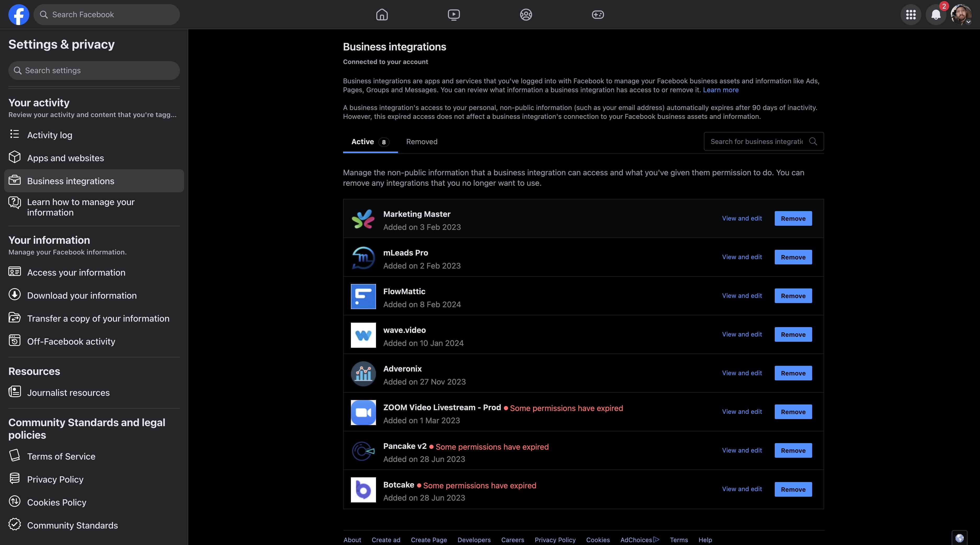
Task: Click the Access your information card icon
Action: [14, 271]
